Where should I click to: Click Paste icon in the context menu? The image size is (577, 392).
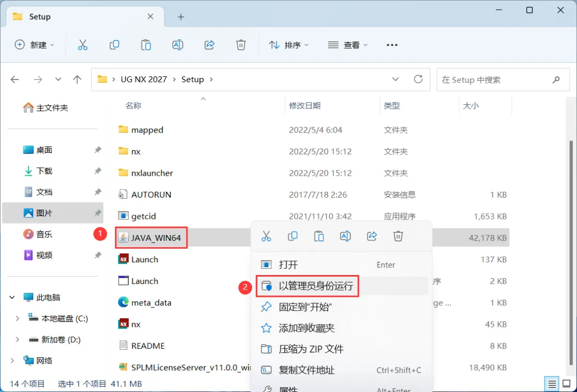click(319, 236)
